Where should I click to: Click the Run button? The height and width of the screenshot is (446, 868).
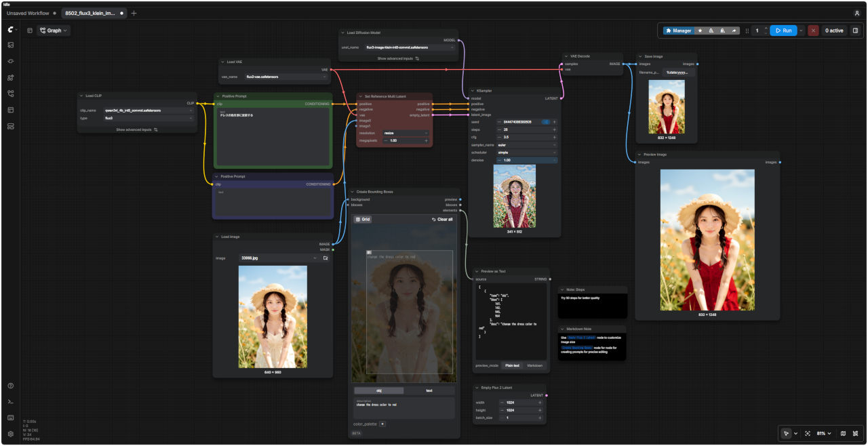pos(783,31)
